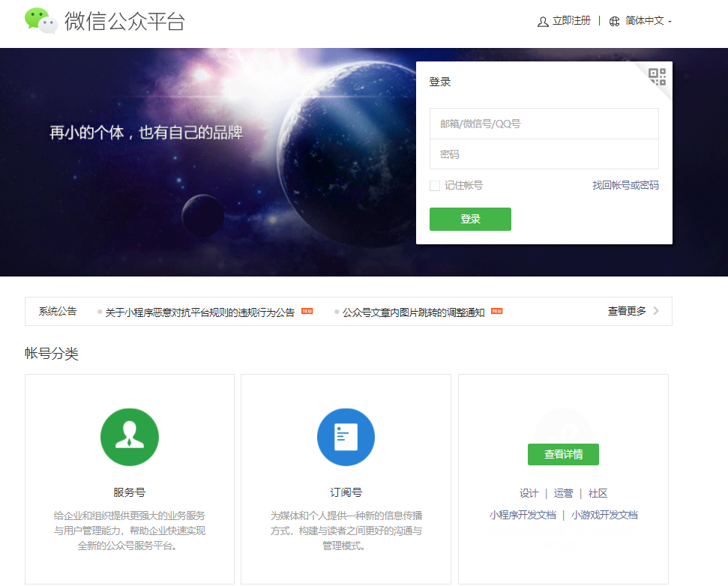Click the WeChat logo icon
The image size is (728, 586).
point(40,21)
